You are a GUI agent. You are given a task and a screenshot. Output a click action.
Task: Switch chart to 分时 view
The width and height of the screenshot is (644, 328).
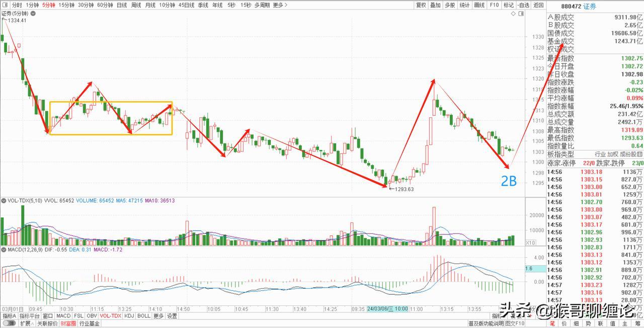point(17,5)
